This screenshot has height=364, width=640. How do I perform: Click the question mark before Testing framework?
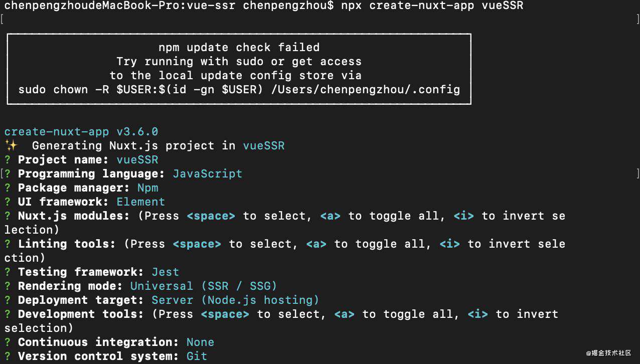(x=8, y=272)
